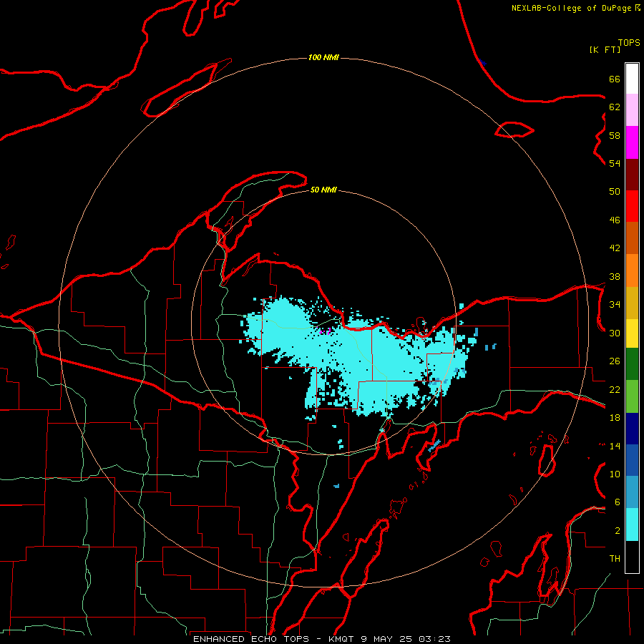
Task: Click the orange 38-42 kft legend swatch
Action: (x=632, y=270)
